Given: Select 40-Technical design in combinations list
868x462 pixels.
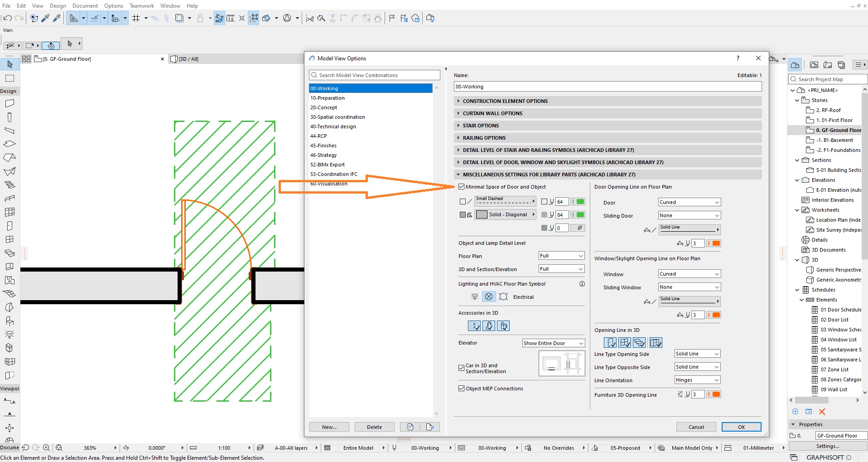Looking at the screenshot, I should [x=333, y=126].
